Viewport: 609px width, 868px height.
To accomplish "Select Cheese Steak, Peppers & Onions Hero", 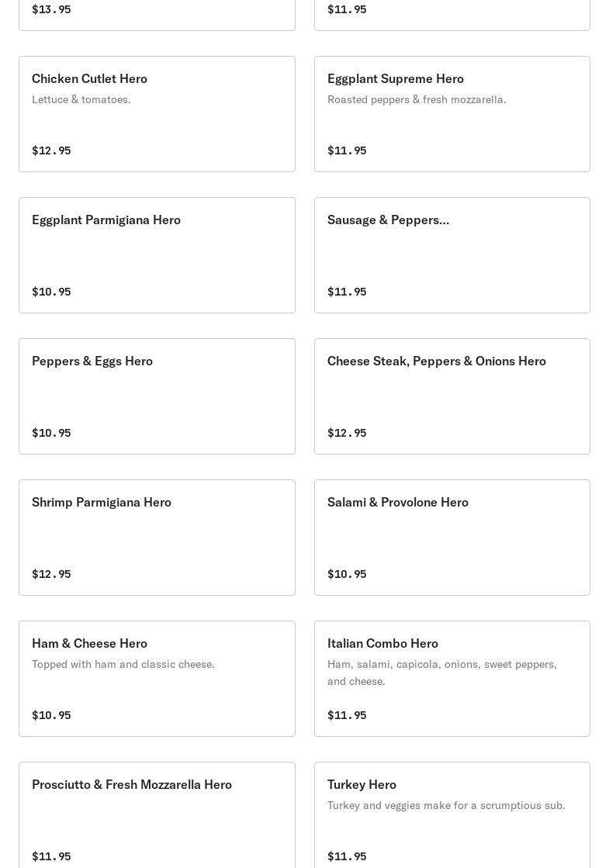I will coord(452,396).
